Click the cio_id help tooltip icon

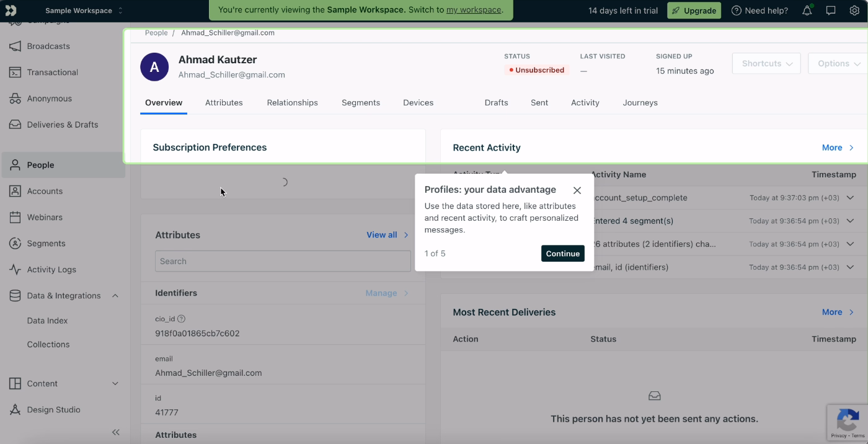tap(182, 319)
